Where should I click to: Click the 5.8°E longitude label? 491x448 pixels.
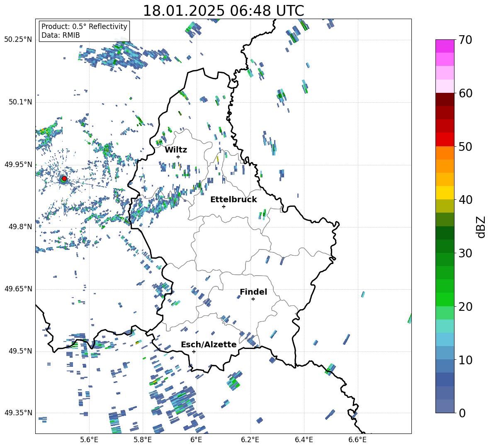point(143,440)
